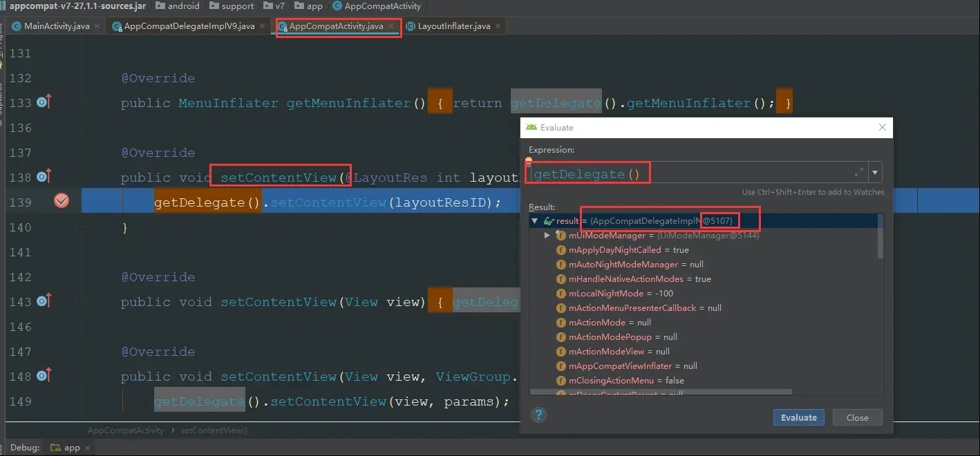Click the field icon next to mClosingActionMenu

coord(561,381)
